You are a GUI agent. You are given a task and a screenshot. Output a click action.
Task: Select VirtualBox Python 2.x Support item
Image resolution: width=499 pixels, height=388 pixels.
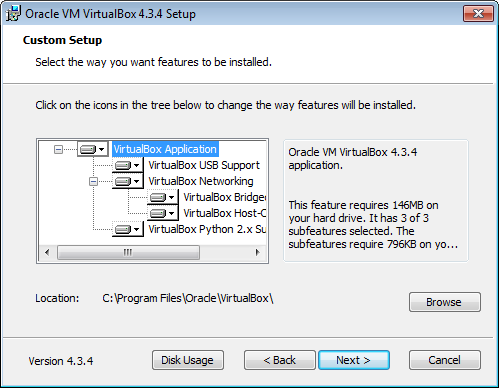207,229
